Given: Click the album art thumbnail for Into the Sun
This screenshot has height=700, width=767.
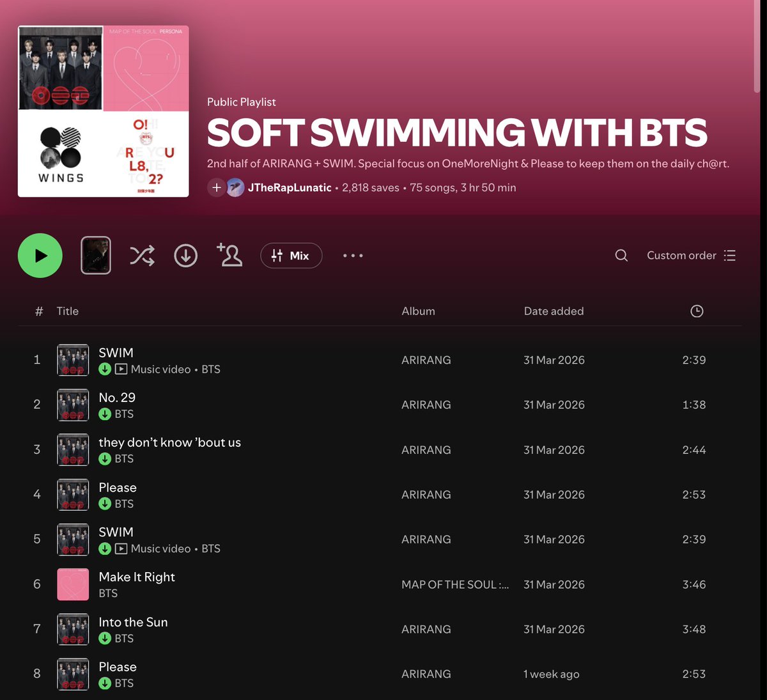Looking at the screenshot, I should pos(73,629).
